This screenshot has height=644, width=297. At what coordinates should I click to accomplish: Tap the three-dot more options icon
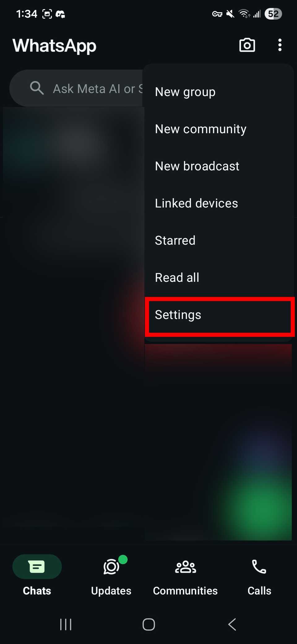click(280, 45)
